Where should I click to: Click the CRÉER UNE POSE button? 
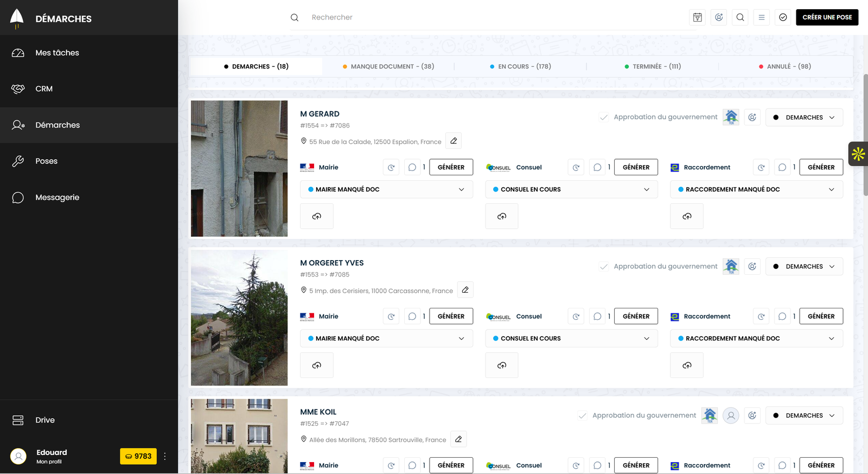pos(827,17)
